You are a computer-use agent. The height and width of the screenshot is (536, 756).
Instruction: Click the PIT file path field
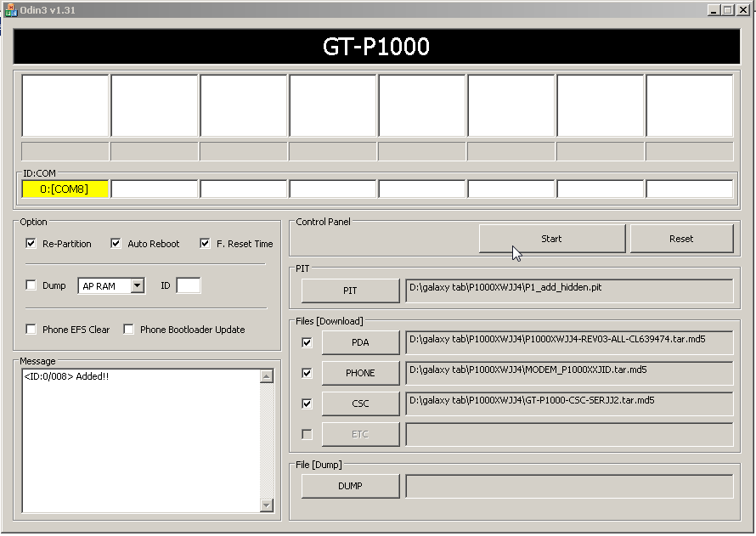tap(569, 291)
